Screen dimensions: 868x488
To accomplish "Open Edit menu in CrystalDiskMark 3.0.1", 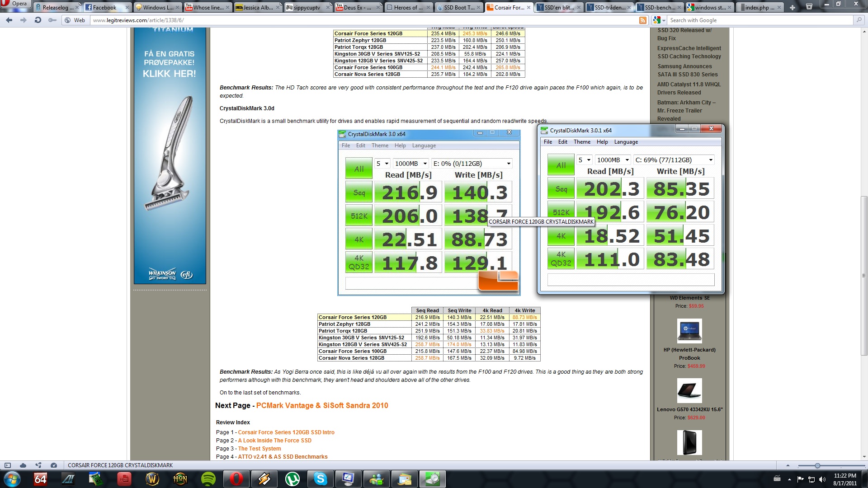I will pos(563,142).
